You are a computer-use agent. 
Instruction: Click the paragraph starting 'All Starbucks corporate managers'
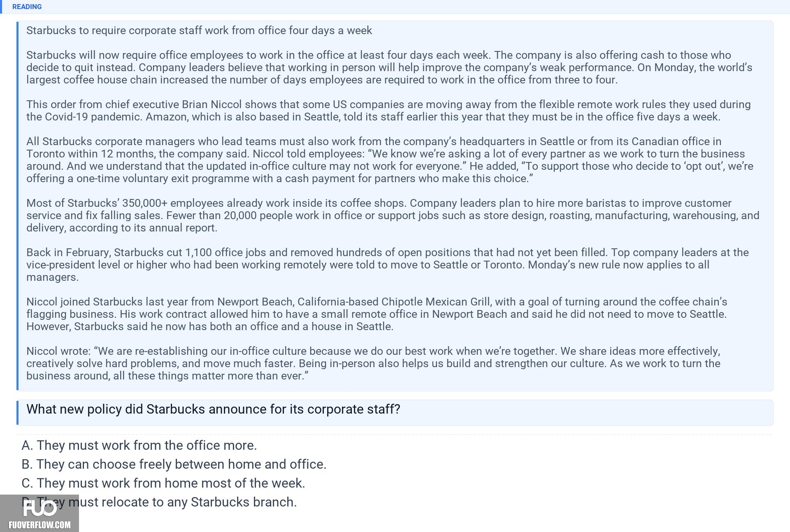(x=390, y=160)
